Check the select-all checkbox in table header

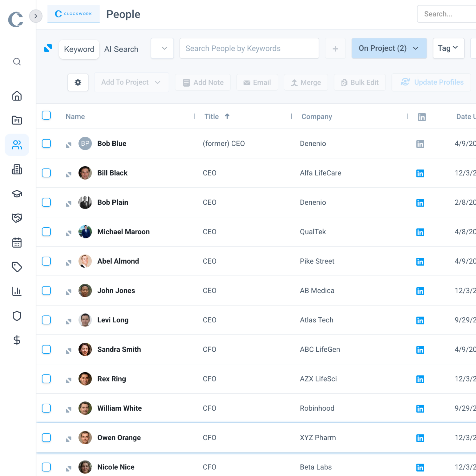tap(46, 115)
